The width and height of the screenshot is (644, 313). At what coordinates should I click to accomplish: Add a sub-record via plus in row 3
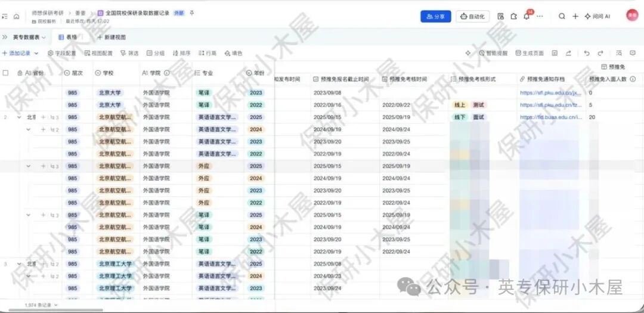coord(43,264)
